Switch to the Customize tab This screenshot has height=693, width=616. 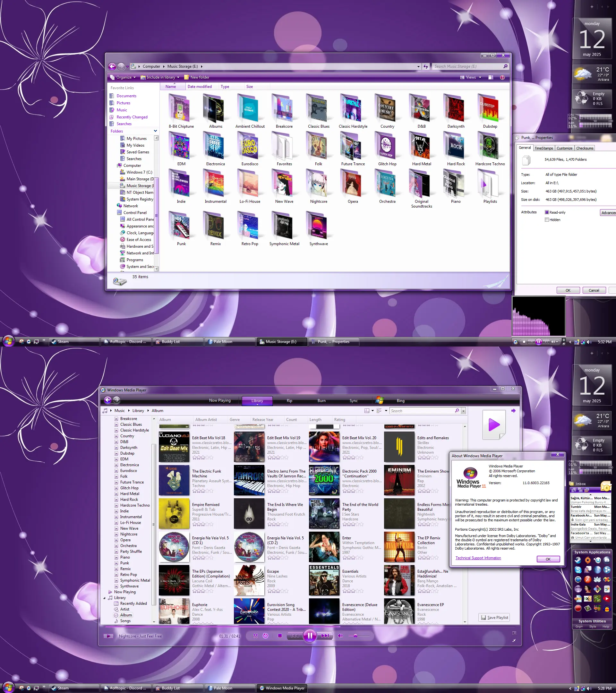tap(564, 148)
